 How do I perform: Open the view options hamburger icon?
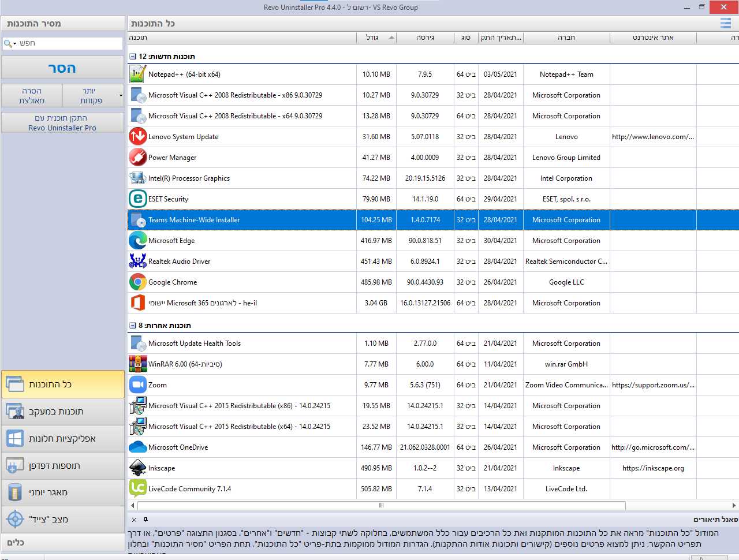pyautogui.click(x=726, y=23)
